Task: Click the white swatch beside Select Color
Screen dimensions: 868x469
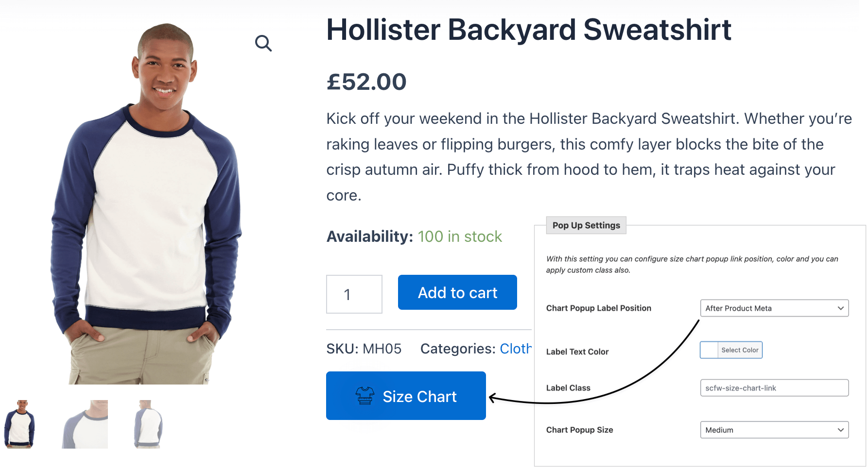Action: (x=708, y=350)
